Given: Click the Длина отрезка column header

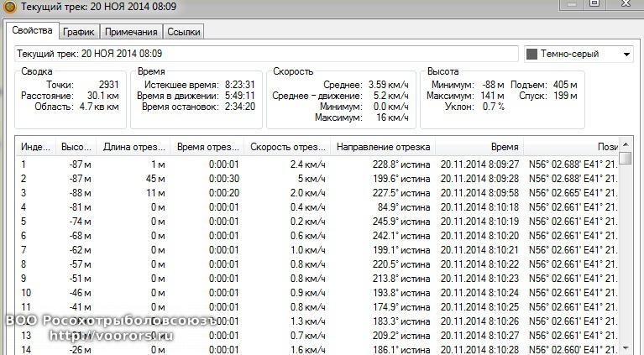Looking at the screenshot, I should coord(133,147).
